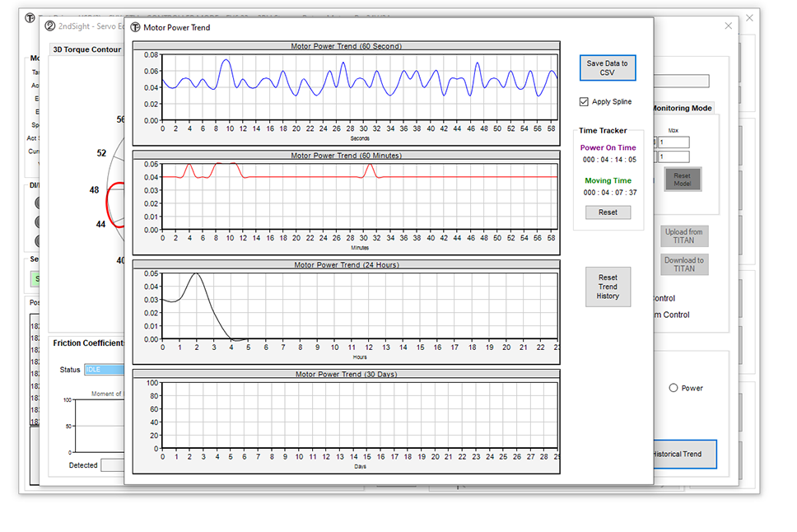Open the Historical Trend view
Image resolution: width=797 pixels, height=532 pixels.
pyautogui.click(x=684, y=454)
